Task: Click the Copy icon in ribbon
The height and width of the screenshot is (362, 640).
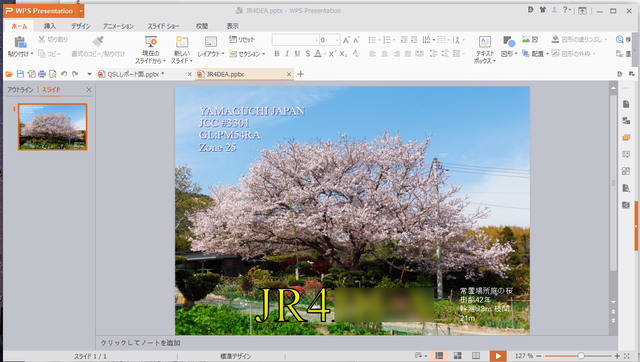Action: 42,53
